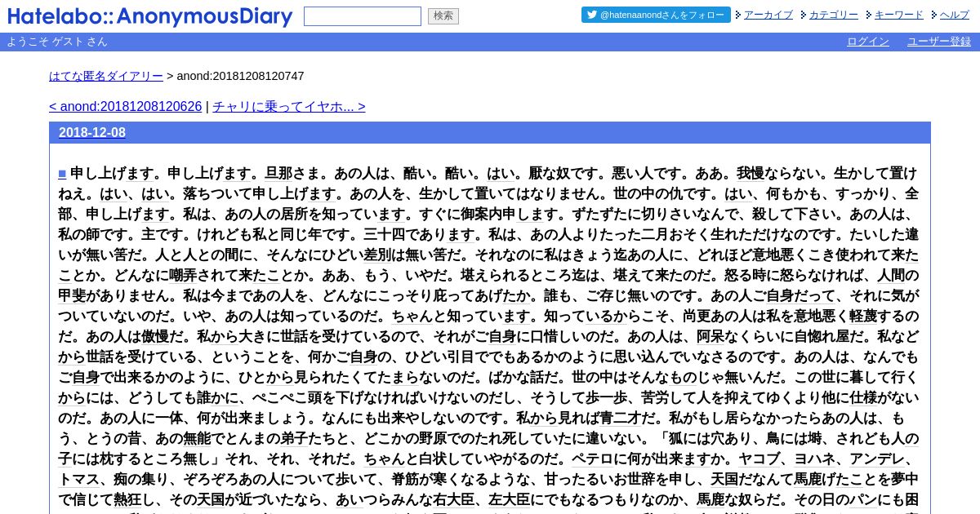Click the blue square permalink icon
The image size is (980, 514).
[62, 173]
